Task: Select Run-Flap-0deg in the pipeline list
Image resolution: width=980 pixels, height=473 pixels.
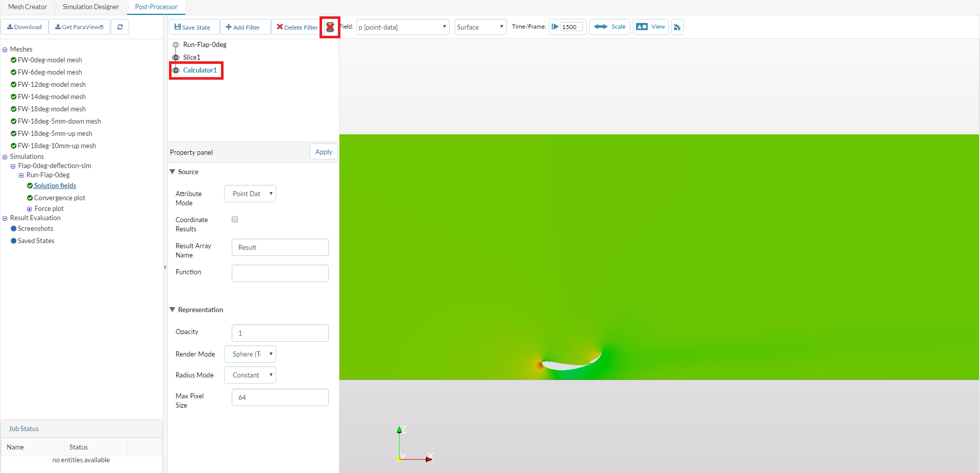Action: click(x=205, y=45)
